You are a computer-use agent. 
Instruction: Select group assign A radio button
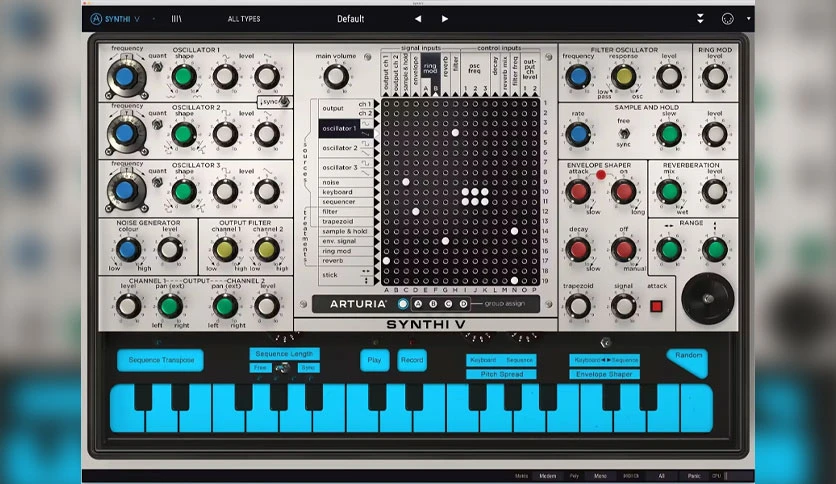418,304
